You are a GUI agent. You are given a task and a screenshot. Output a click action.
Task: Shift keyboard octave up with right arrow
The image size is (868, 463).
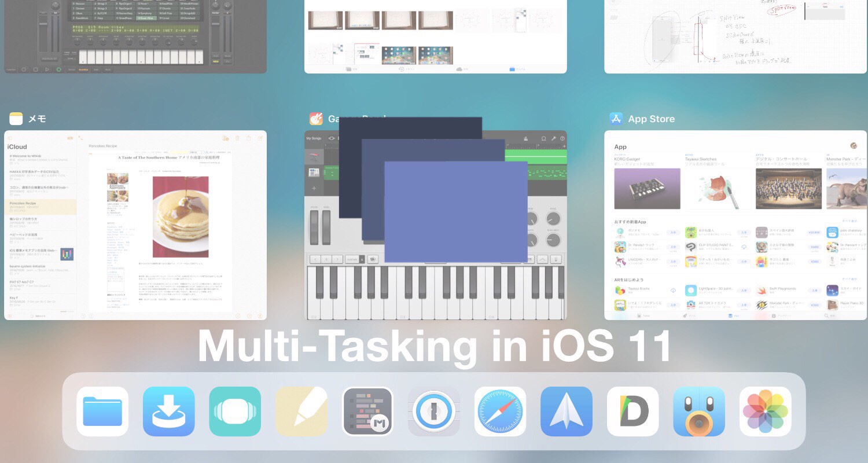(x=337, y=259)
